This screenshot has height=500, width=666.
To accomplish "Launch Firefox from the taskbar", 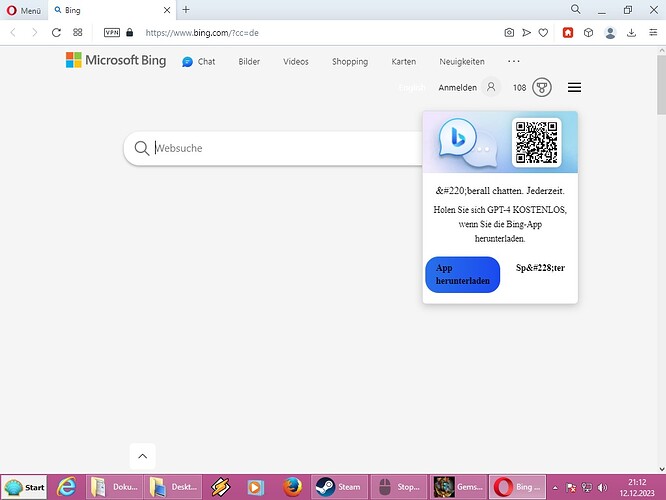I will pos(293,487).
